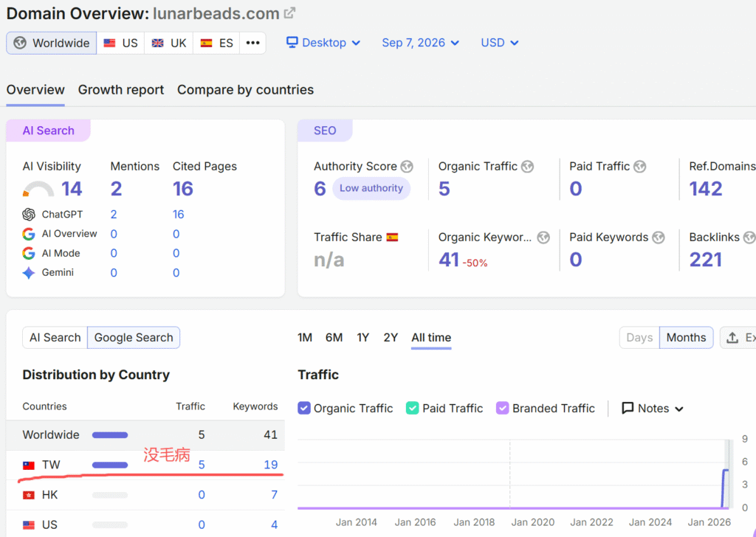Viewport: 756px width, 537px height.
Task: Select the 1Y time range
Action: click(363, 338)
